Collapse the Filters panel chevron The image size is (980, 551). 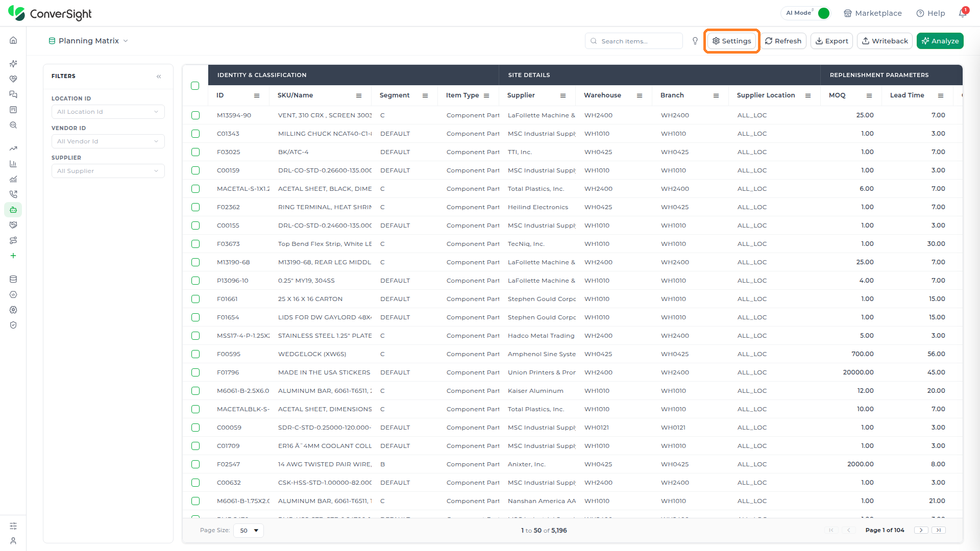pyautogui.click(x=159, y=77)
